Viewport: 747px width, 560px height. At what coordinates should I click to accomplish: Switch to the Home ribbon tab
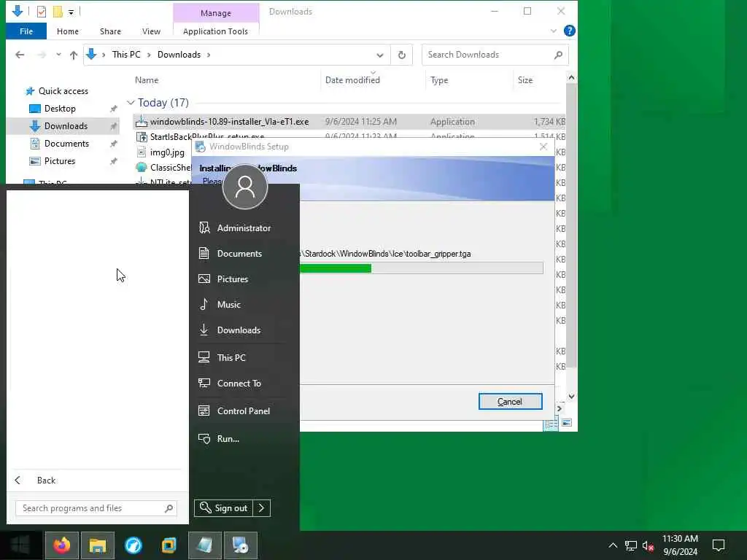(x=68, y=31)
